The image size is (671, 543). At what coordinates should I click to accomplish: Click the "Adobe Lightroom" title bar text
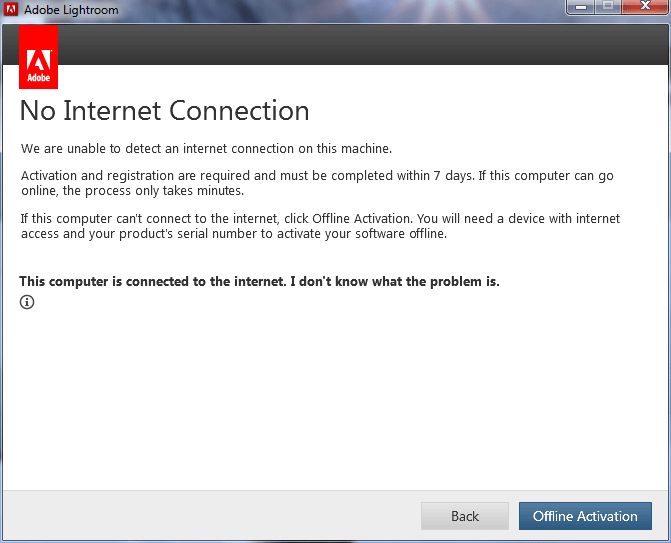[x=71, y=9]
